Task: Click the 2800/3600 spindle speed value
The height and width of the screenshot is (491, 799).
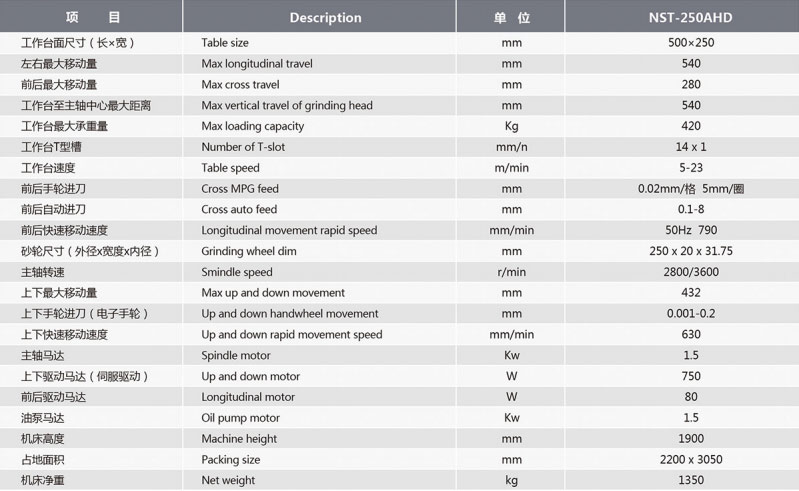Action: [691, 272]
